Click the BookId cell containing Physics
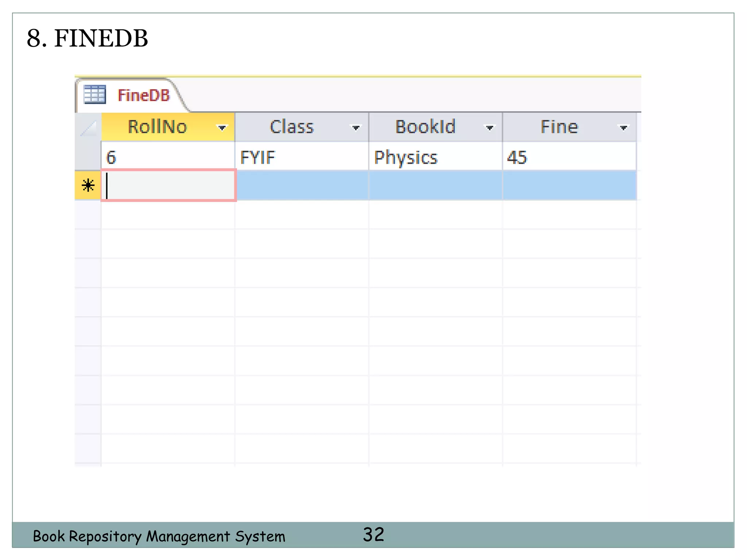The image size is (747, 560). [x=436, y=156]
